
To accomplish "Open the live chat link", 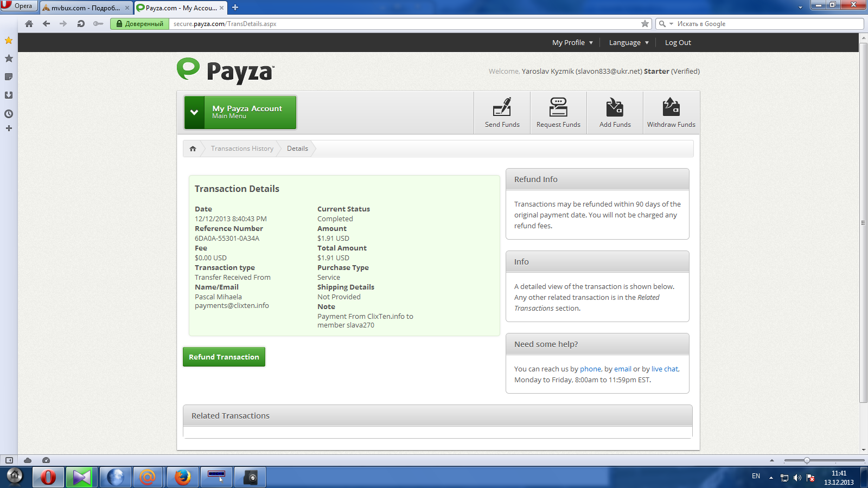I will tap(665, 369).
